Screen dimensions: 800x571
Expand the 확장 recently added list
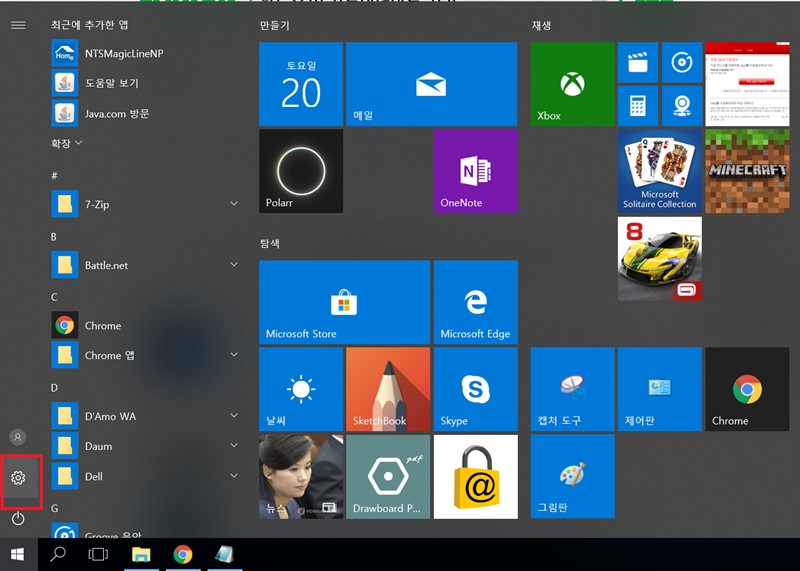point(66,143)
